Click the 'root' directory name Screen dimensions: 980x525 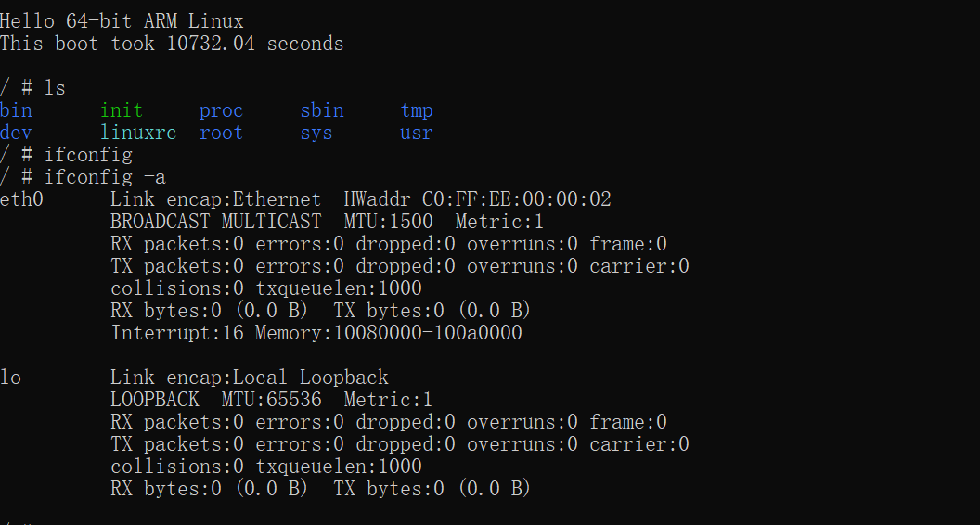pos(221,134)
